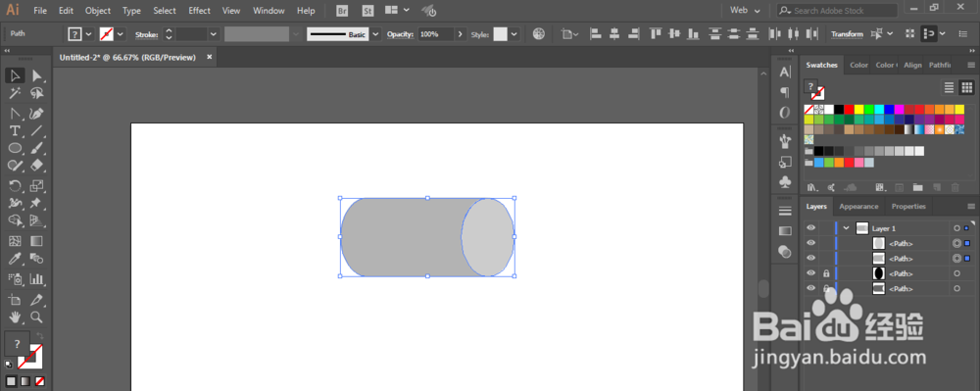Open the collapsed Symbols club icon
Image resolution: width=980 pixels, height=391 pixels.
point(785,181)
